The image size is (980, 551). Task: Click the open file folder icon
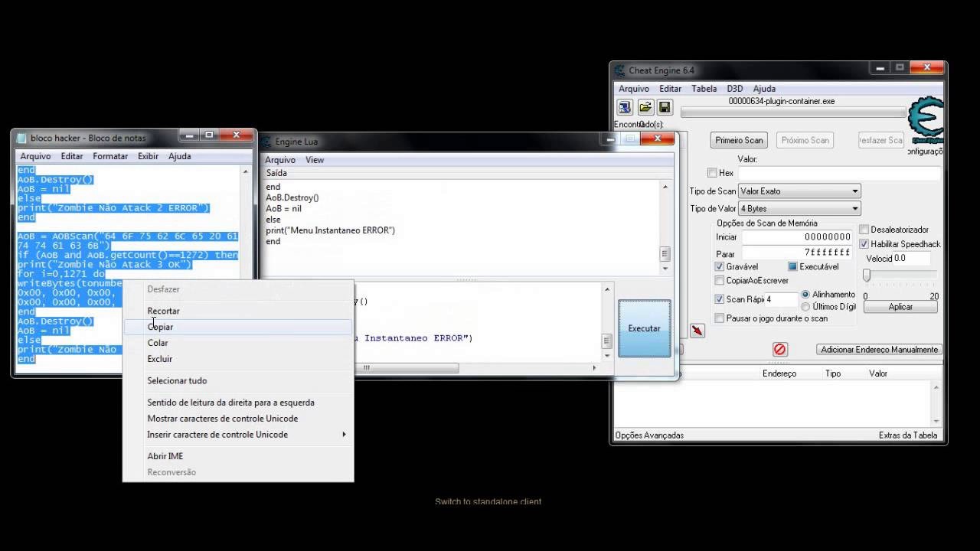point(645,107)
